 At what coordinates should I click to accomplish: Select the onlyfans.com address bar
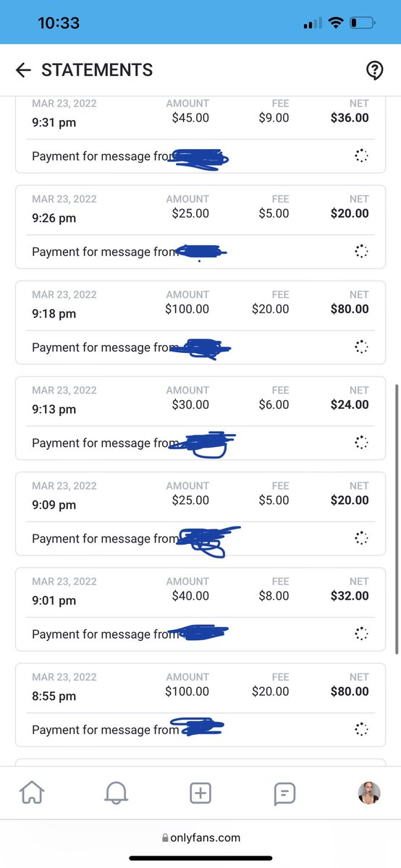200,838
